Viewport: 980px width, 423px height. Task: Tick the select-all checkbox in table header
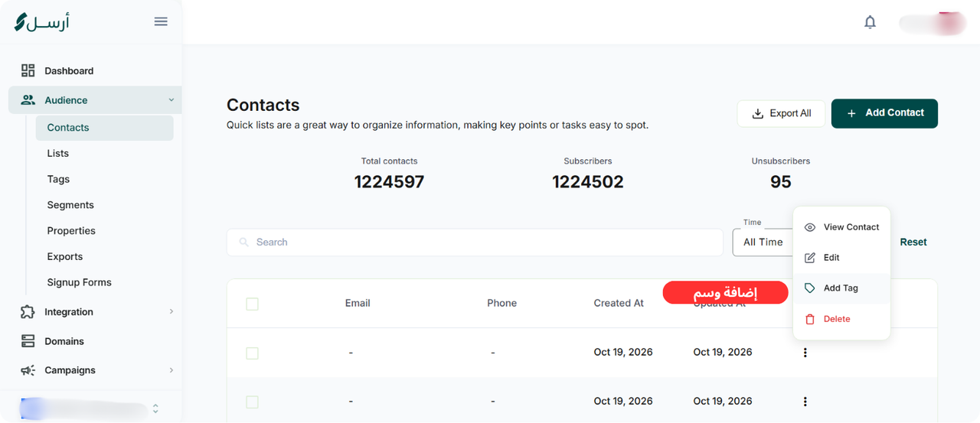(252, 304)
